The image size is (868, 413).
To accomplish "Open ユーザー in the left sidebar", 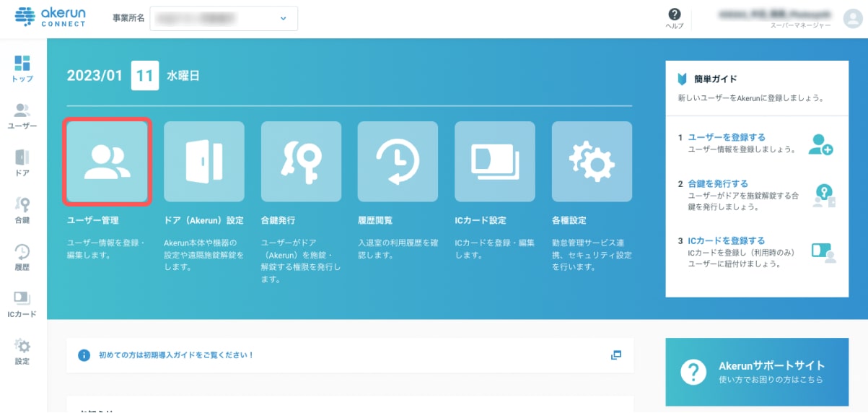I will [x=22, y=116].
